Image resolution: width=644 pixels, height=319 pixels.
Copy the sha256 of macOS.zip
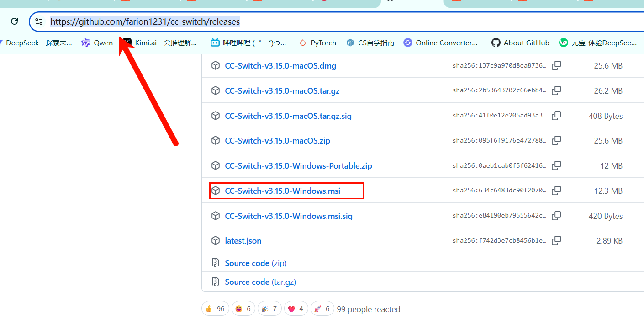[556, 140]
